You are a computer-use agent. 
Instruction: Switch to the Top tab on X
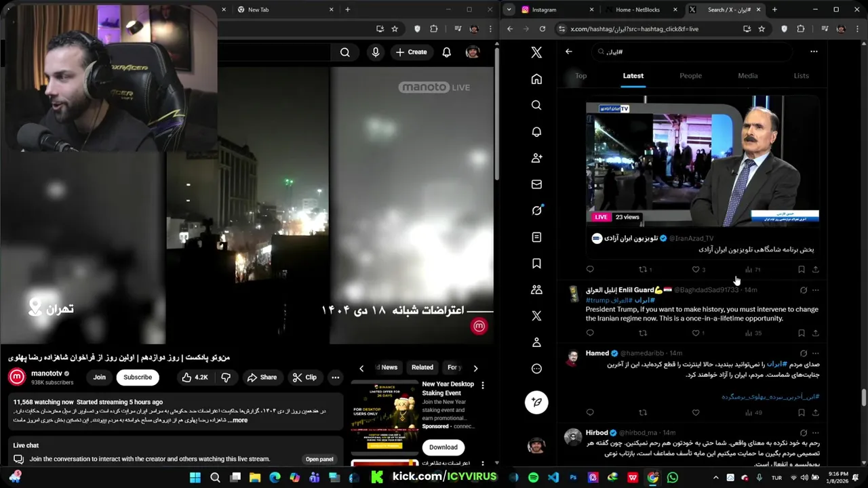pyautogui.click(x=581, y=76)
